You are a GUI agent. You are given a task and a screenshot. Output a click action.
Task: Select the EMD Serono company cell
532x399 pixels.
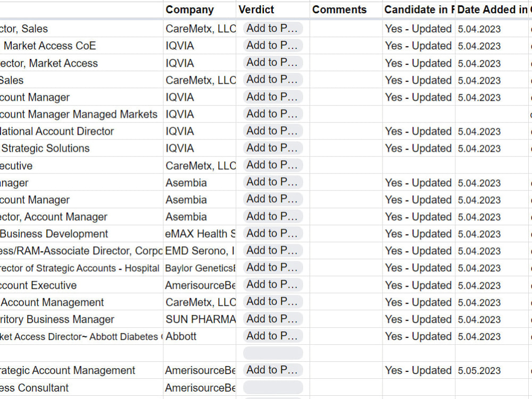199,251
